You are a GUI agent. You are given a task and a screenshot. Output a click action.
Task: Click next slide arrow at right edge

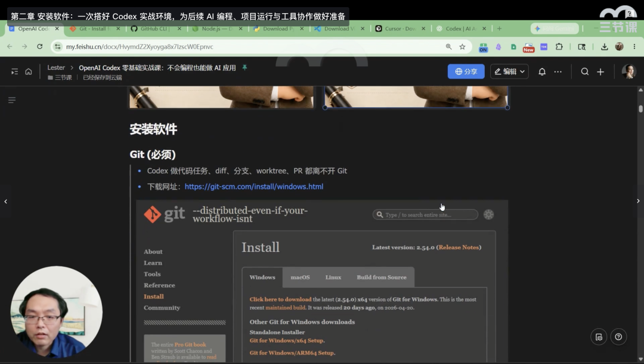coord(638,201)
